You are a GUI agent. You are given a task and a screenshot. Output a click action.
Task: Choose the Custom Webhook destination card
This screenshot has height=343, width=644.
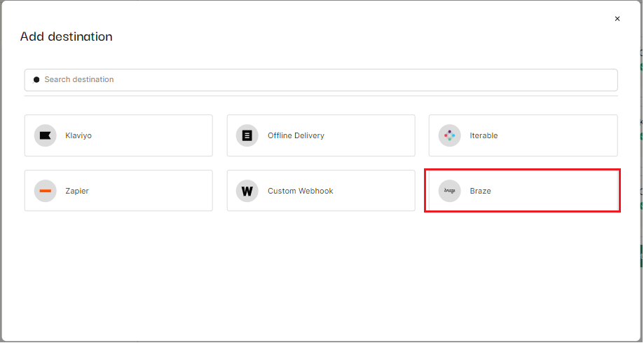coord(321,190)
